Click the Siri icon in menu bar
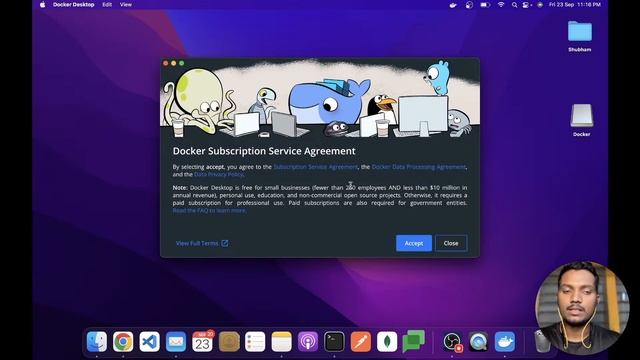Image resolution: width=640 pixels, height=360 pixels. (540, 5)
